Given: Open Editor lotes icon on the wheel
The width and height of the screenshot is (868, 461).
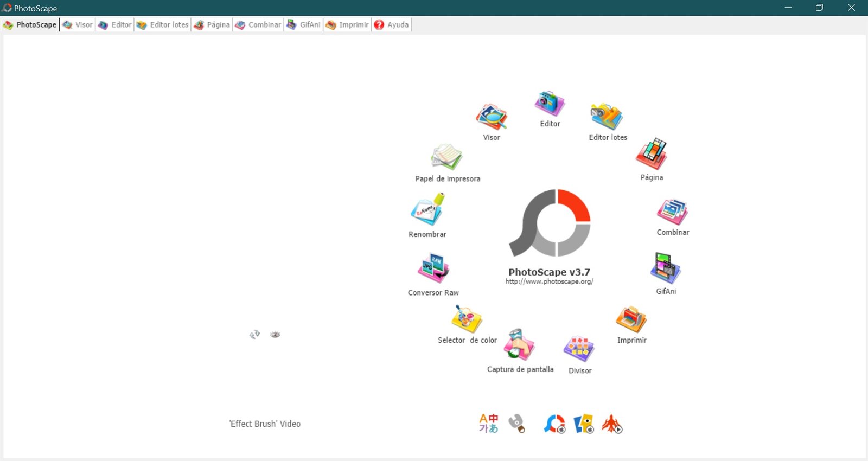Looking at the screenshot, I should coord(607,117).
